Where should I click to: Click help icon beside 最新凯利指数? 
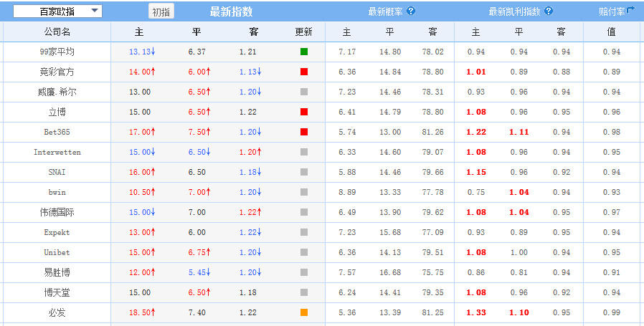click(x=549, y=11)
